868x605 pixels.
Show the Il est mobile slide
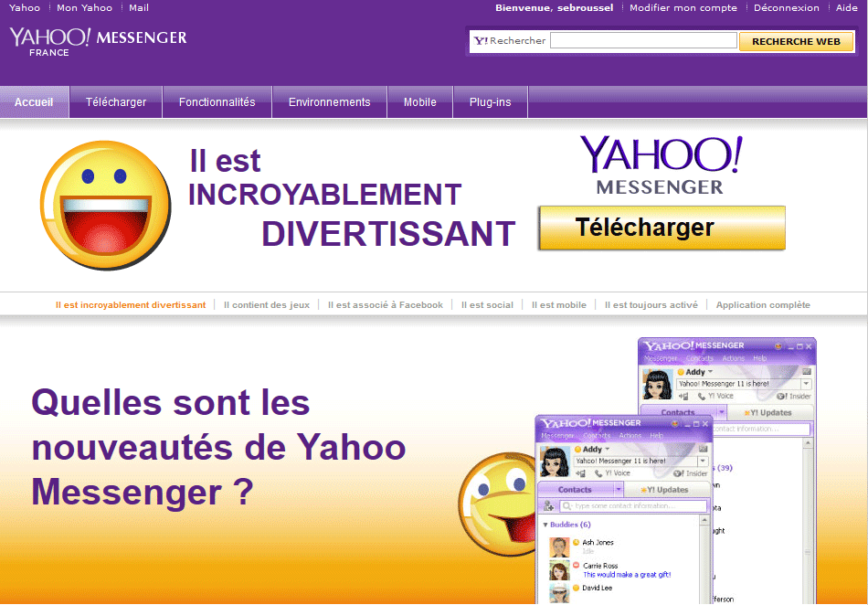(x=558, y=305)
